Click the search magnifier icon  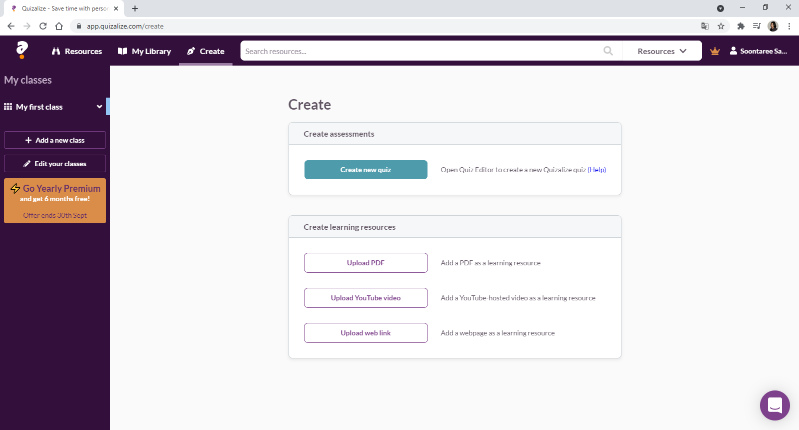click(x=608, y=51)
